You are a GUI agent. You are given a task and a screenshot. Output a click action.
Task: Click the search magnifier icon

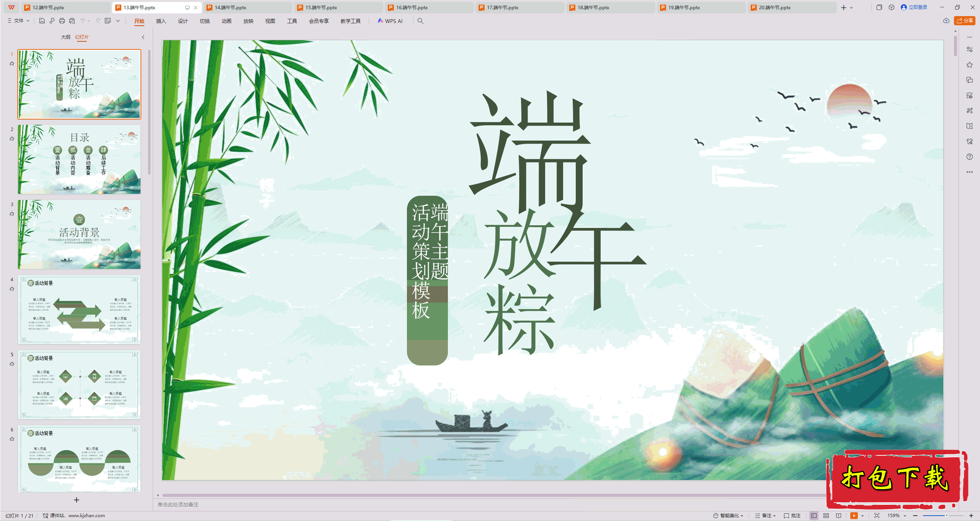420,21
